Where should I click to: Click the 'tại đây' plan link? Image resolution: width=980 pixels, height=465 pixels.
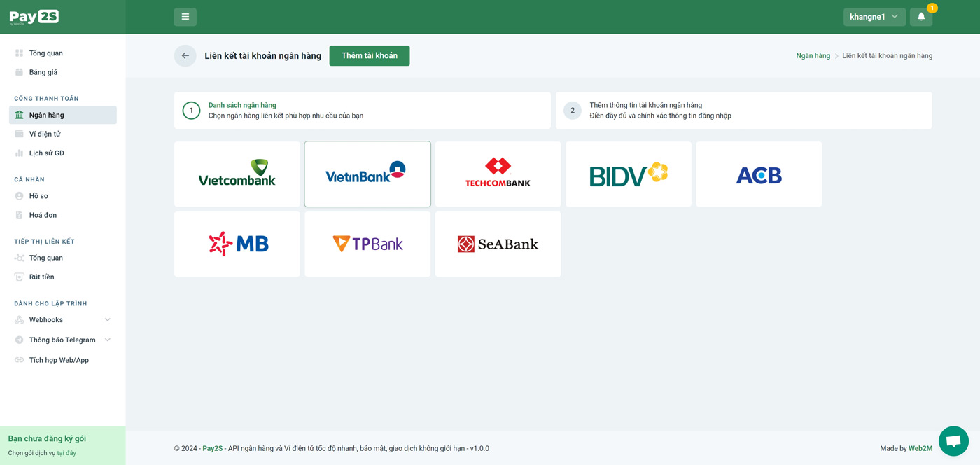[x=66, y=453]
